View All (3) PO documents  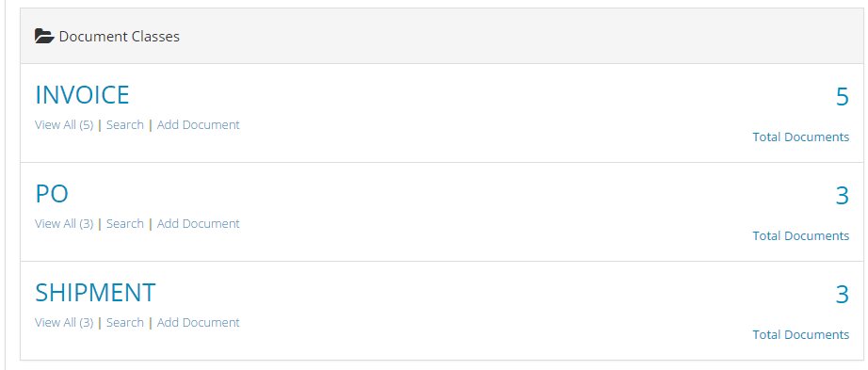[x=64, y=223]
